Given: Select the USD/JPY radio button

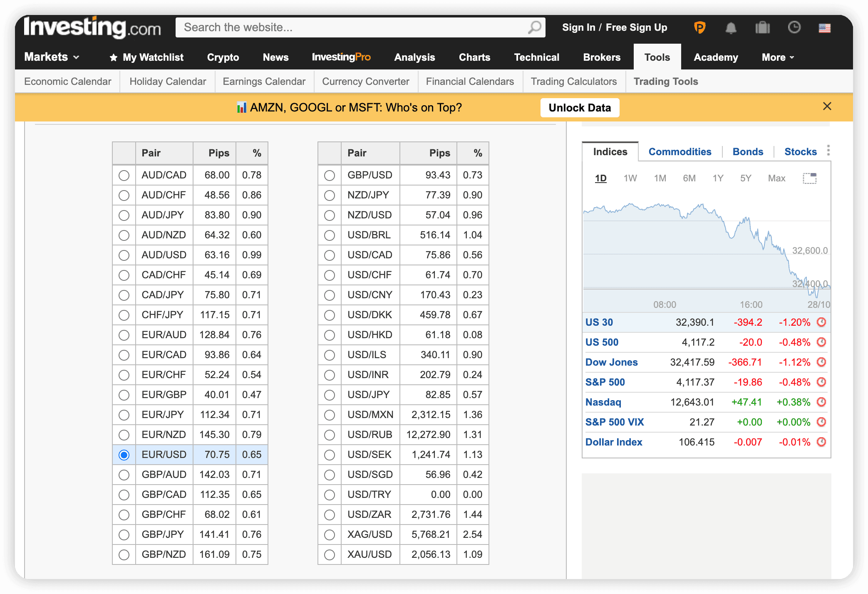Looking at the screenshot, I should 329,395.
